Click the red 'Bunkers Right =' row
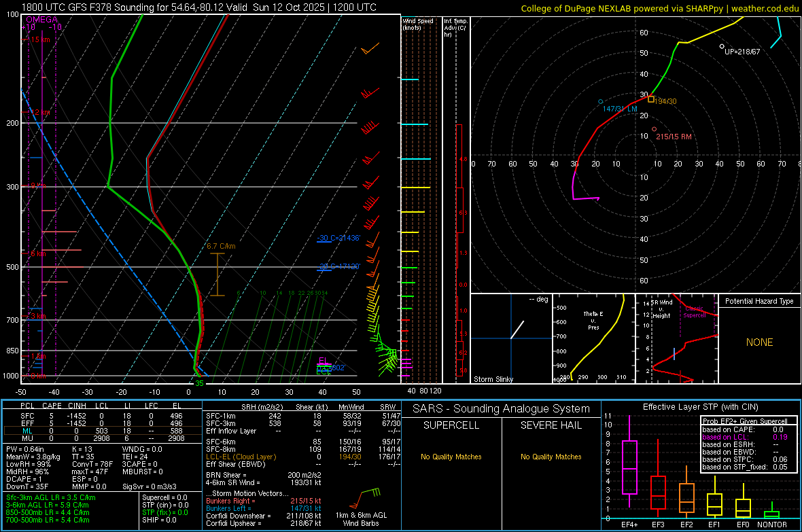Viewport: 802px width, 532px height. tap(264, 501)
